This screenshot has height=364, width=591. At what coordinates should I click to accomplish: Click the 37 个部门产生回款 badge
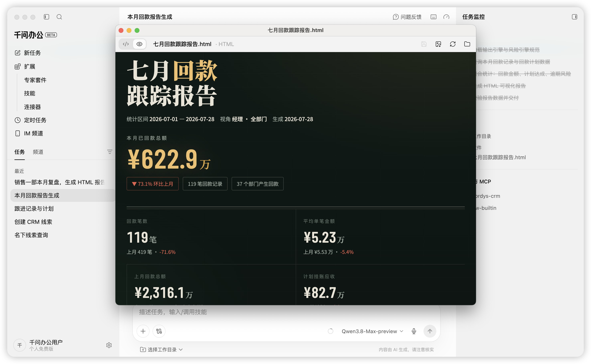(258, 184)
